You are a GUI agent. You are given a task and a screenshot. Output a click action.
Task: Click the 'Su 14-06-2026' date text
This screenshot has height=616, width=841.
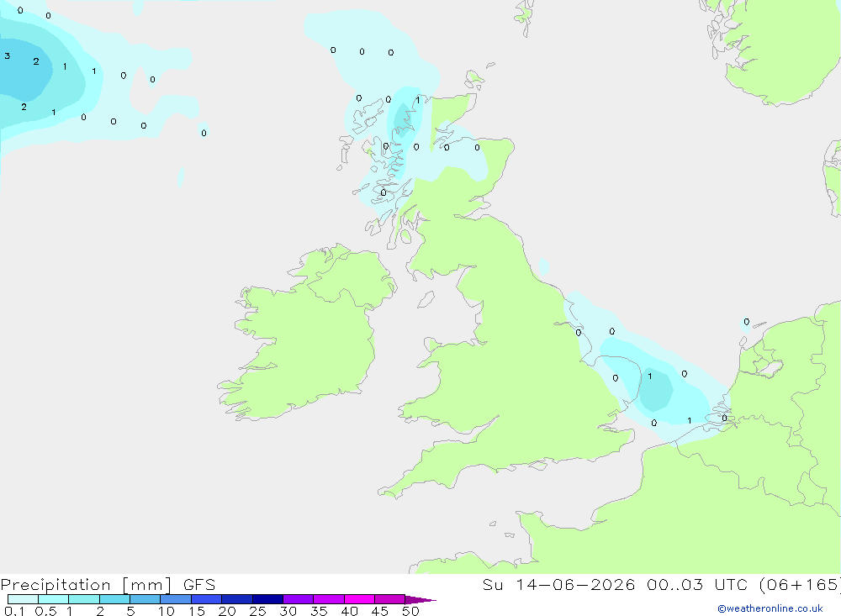coord(559,584)
